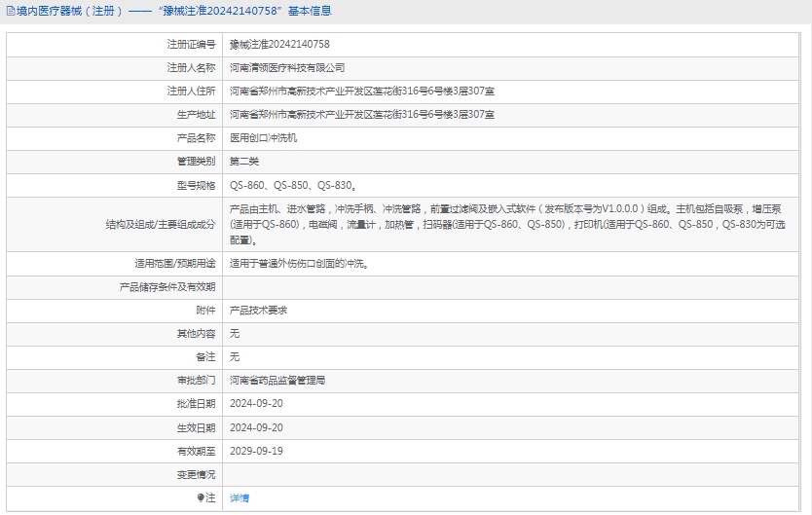812x515 pixels.
Task: Click the 生效日期 value 2024-09-20
Action: tap(256, 427)
